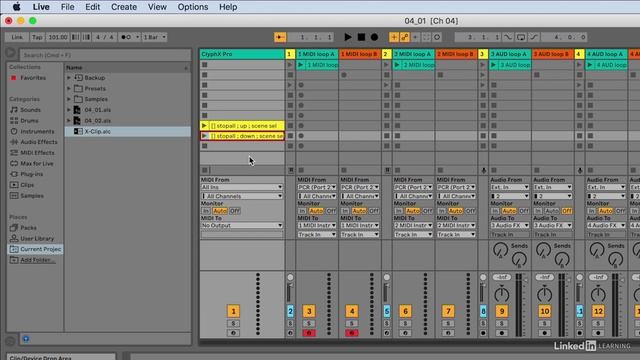The image size is (640, 360).
Task: Set ClyphX Pro track Monitor to Off
Action: point(235,211)
